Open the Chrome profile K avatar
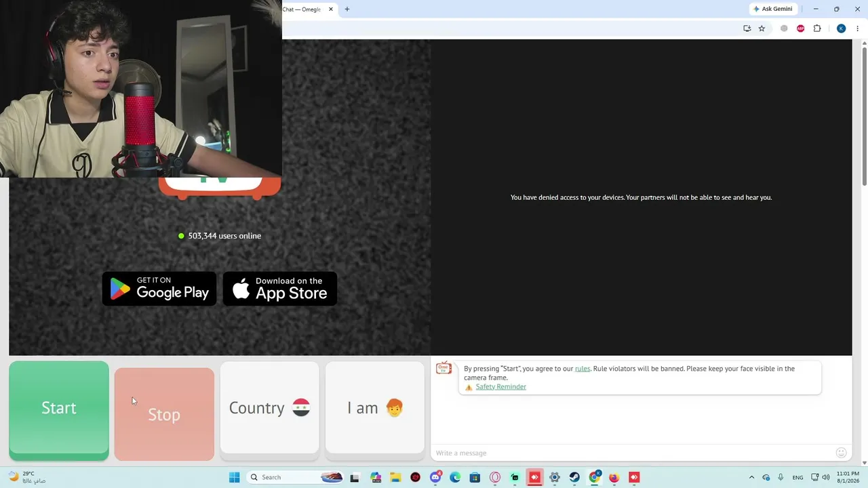 tap(841, 28)
